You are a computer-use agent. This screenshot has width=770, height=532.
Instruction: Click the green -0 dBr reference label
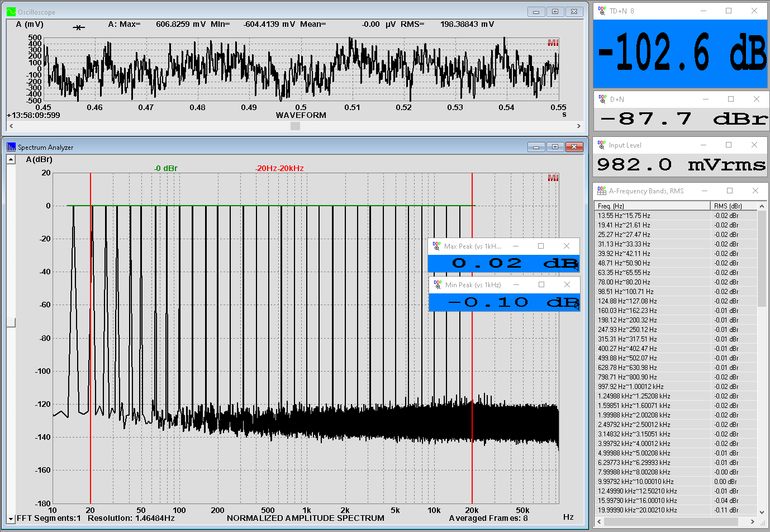(166, 168)
